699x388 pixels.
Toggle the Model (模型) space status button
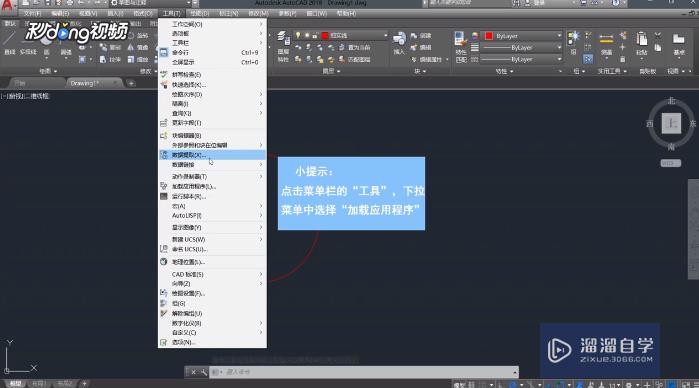[x=459, y=384]
